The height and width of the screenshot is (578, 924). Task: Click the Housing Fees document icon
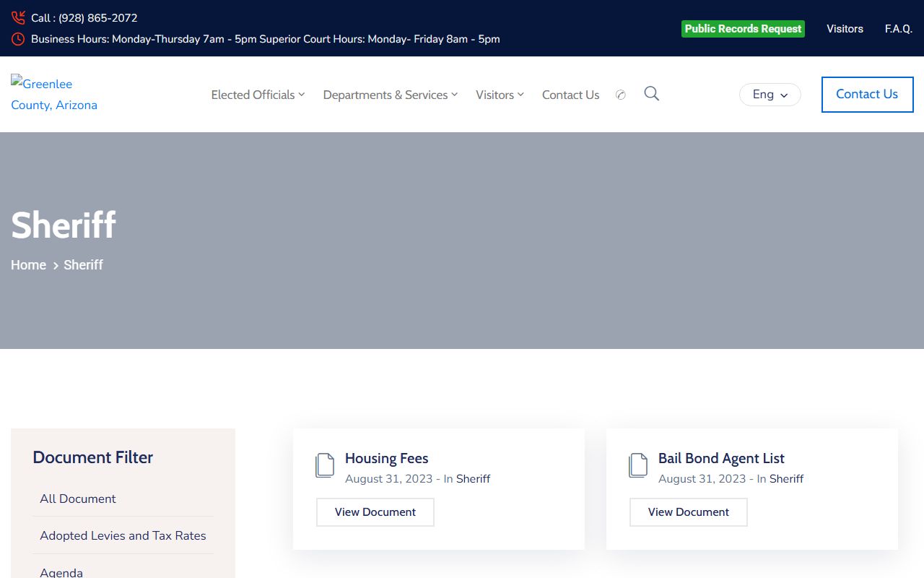point(325,466)
